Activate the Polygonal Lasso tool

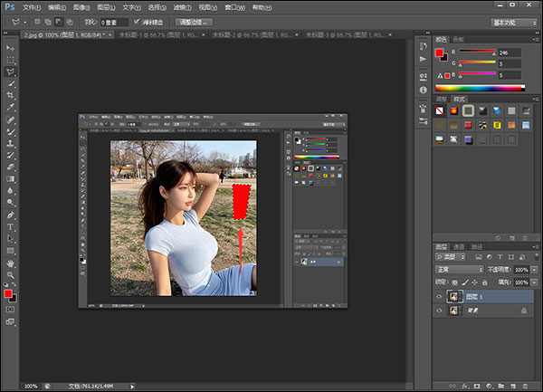pos(11,71)
